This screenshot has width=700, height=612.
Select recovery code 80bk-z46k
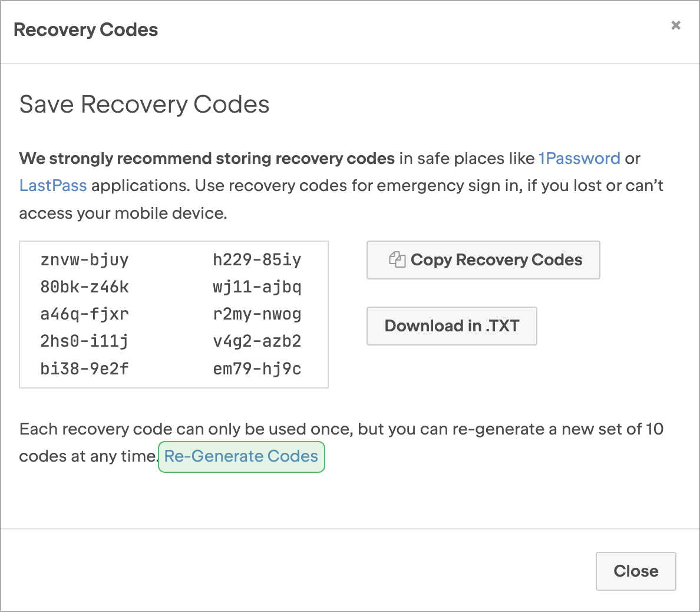[84, 287]
